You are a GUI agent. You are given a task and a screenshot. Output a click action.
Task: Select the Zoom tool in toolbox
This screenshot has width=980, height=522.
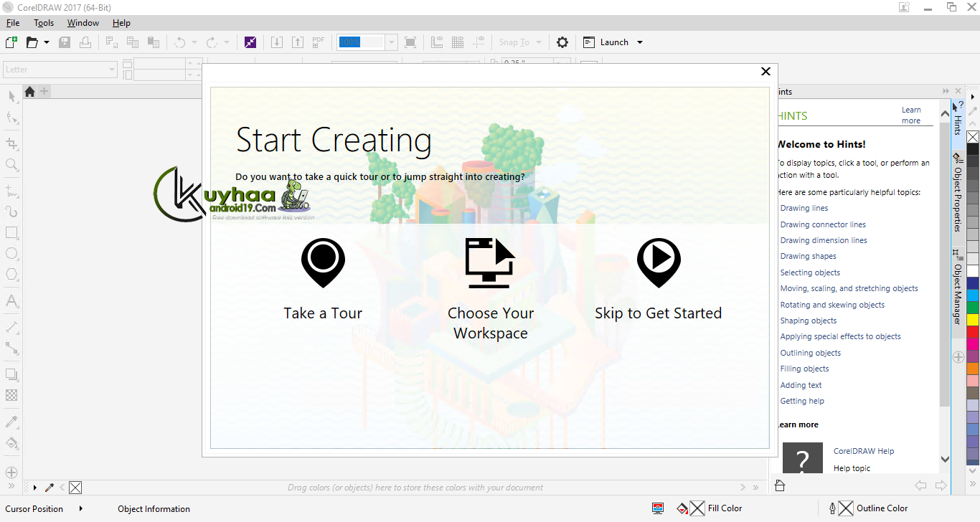[11, 165]
